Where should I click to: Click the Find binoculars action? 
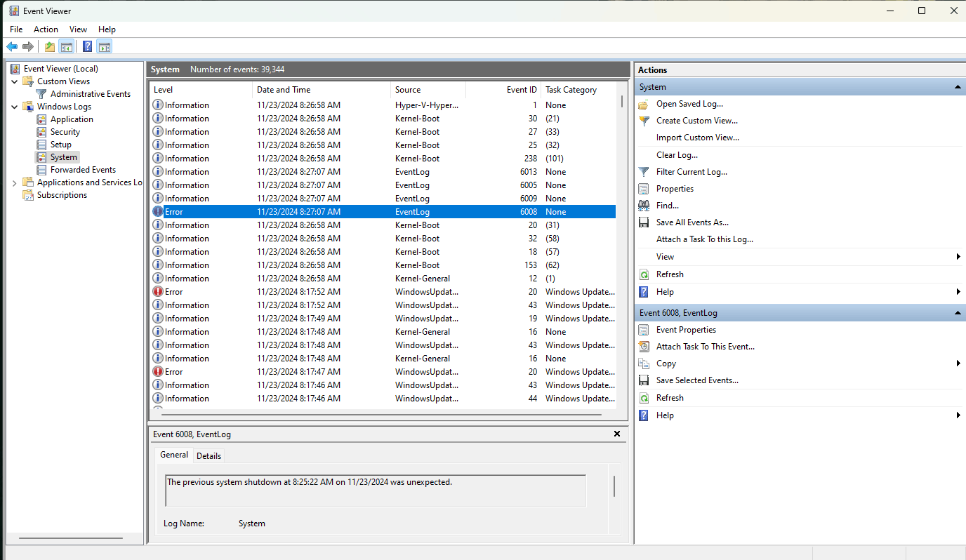[644, 206]
